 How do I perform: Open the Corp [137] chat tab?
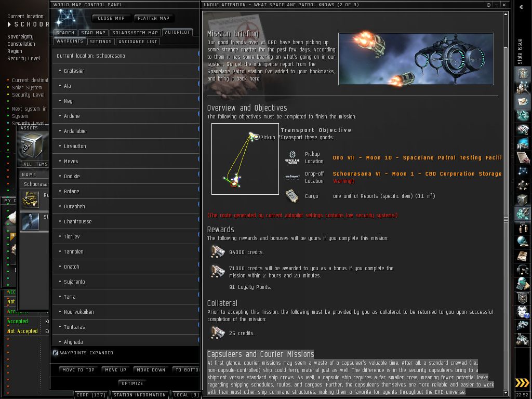[x=91, y=395]
